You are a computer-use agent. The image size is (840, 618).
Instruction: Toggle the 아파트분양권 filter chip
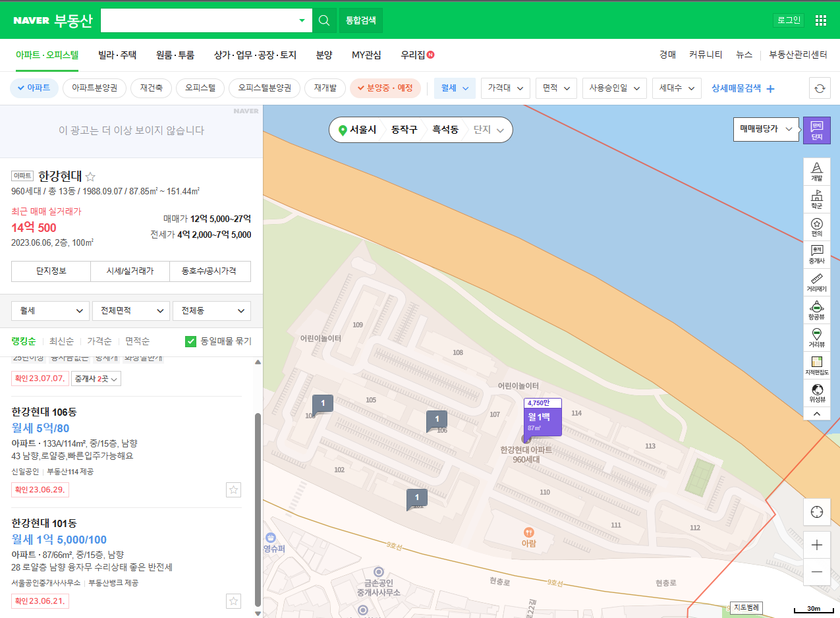coord(94,88)
